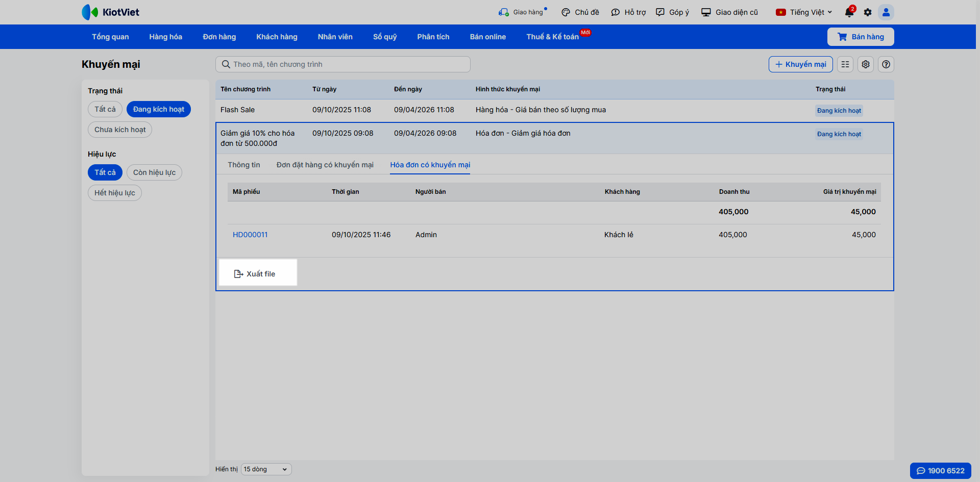Collapse the Giảm giá 10% promotion row

click(x=555, y=138)
